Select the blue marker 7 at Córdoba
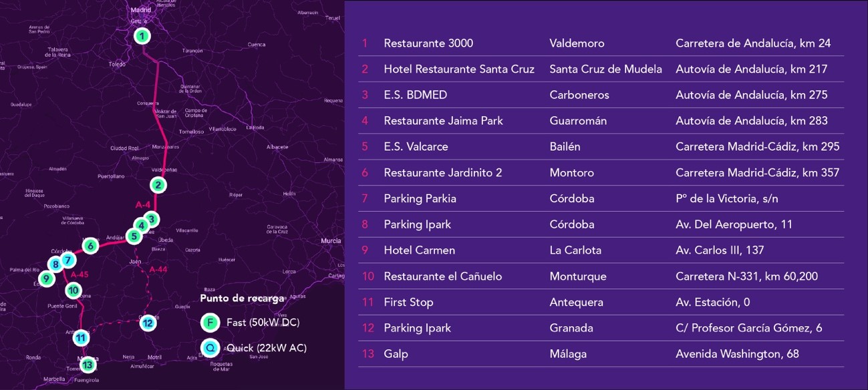Screen dimensions: 868x390 tap(67, 260)
